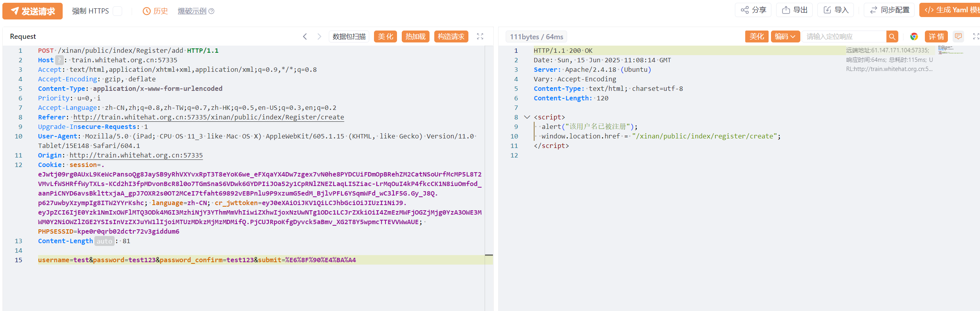Click the cr_jwttoken cookie name

point(236,203)
